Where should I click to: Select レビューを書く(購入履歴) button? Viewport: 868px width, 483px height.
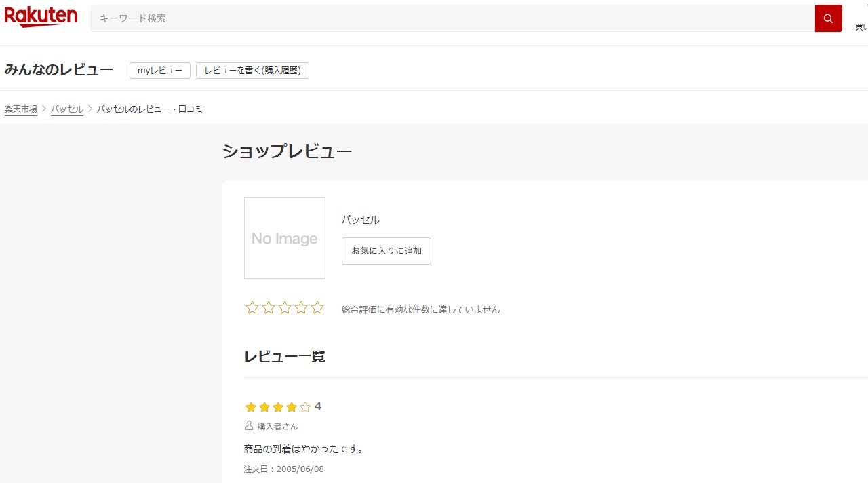(252, 71)
